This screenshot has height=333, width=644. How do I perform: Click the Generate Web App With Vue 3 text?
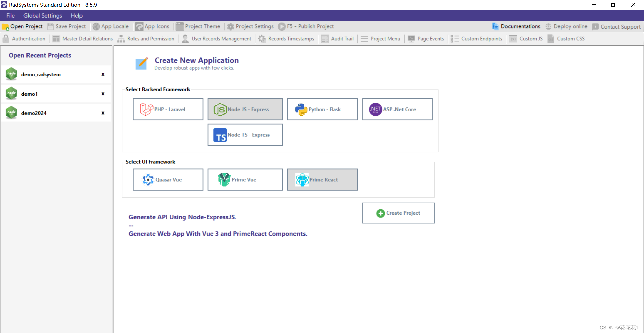pyautogui.click(x=218, y=234)
